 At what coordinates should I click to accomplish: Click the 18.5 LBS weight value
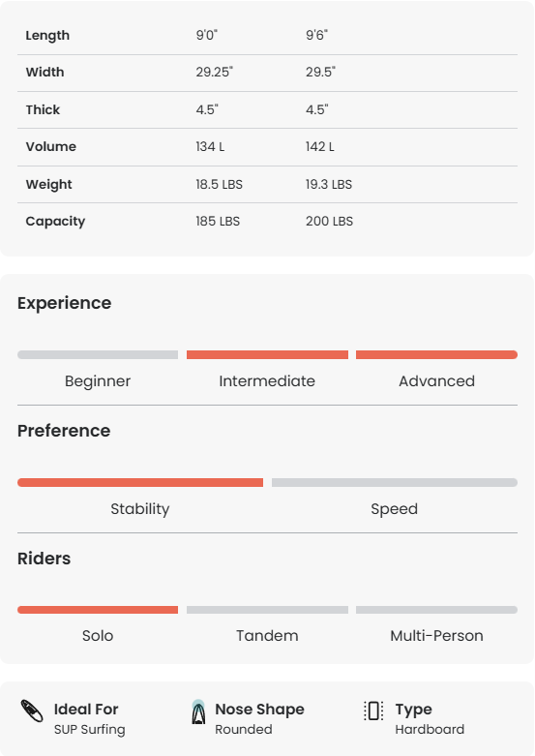point(220,185)
